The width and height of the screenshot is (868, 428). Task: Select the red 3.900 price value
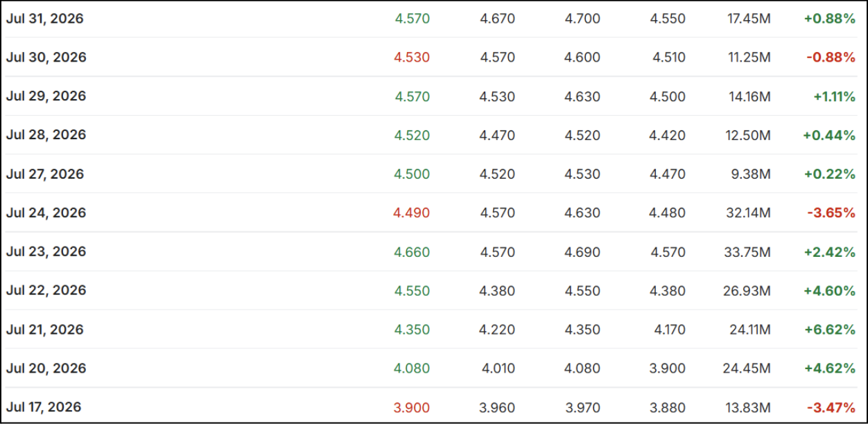click(412, 407)
